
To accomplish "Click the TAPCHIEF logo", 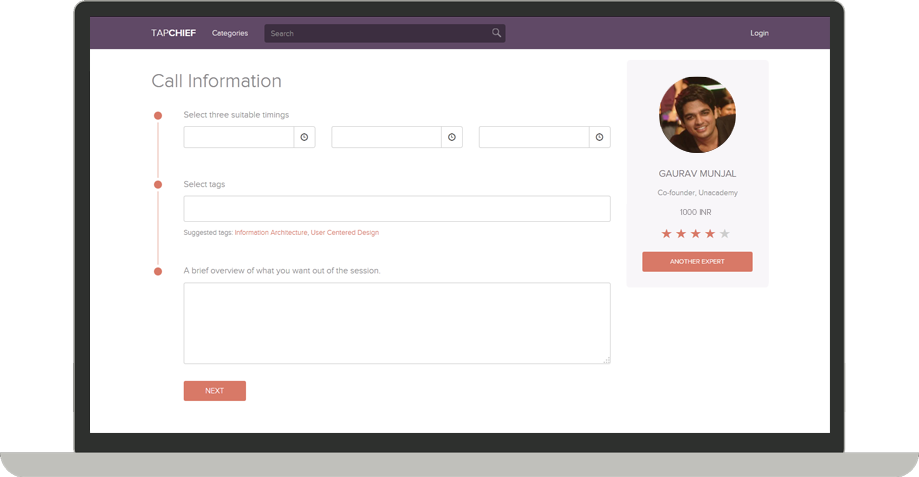I will pyautogui.click(x=173, y=33).
